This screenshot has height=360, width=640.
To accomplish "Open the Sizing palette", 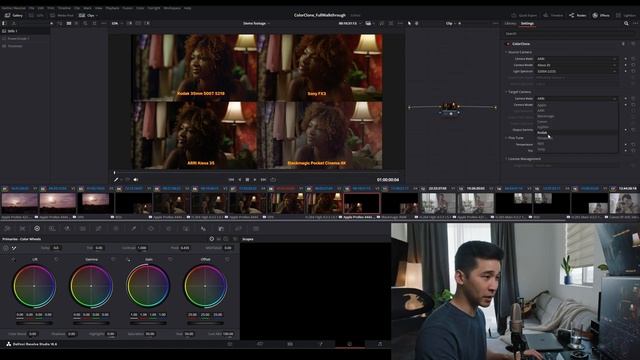I will (x=238, y=229).
